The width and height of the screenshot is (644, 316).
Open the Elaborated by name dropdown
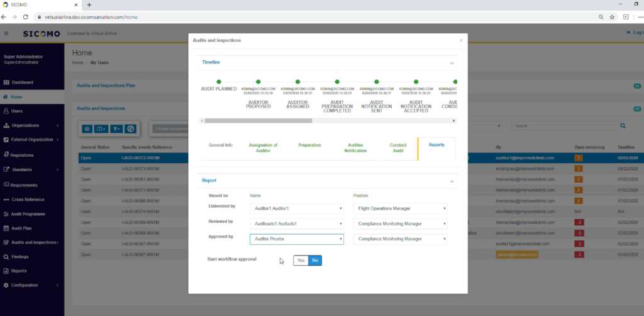pos(296,208)
